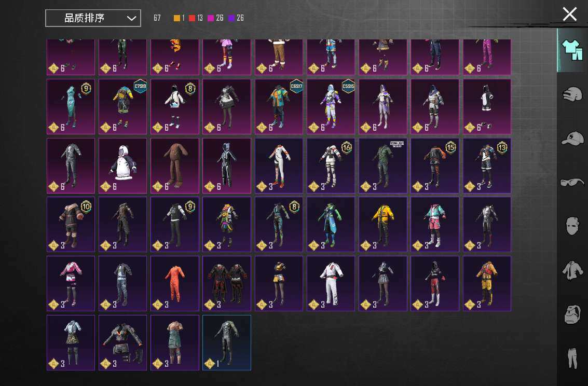Select the face mask category icon
This screenshot has width=588, height=386.
click(572, 226)
